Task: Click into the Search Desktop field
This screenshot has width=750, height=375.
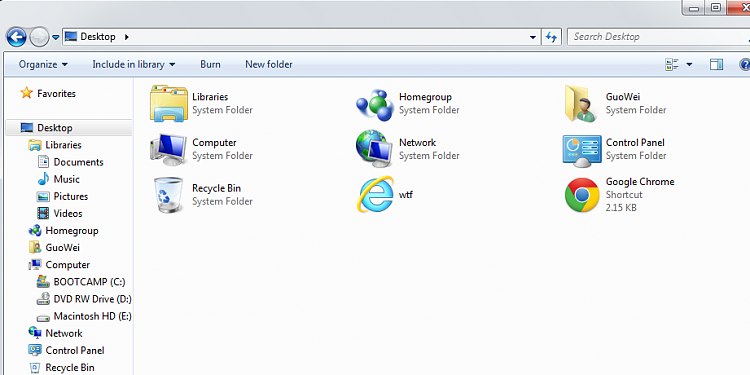Action: tap(658, 37)
